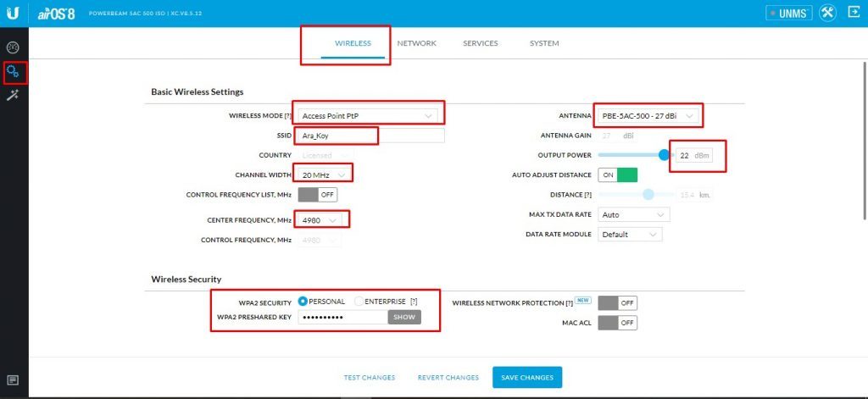Expand the Channel Width dropdown
Screen dimensions: 868x399
pos(323,175)
